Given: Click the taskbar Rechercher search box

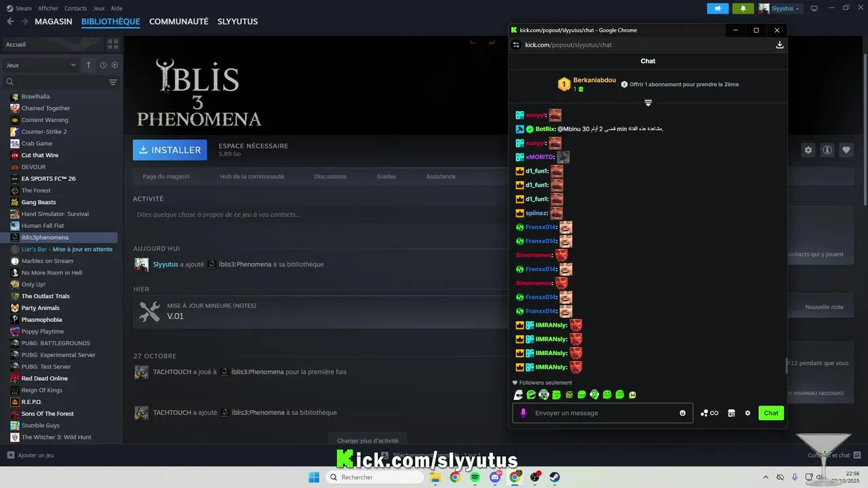Looking at the screenshot, I should tap(374, 477).
